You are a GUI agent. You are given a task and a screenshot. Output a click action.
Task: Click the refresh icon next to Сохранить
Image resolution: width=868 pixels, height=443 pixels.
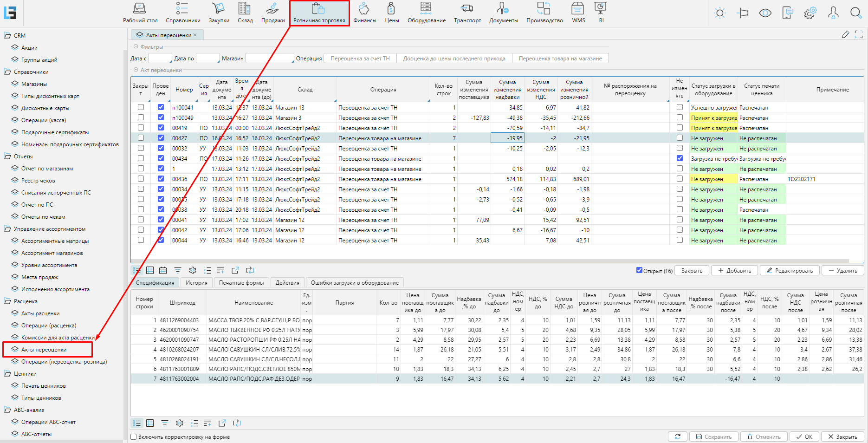point(677,436)
